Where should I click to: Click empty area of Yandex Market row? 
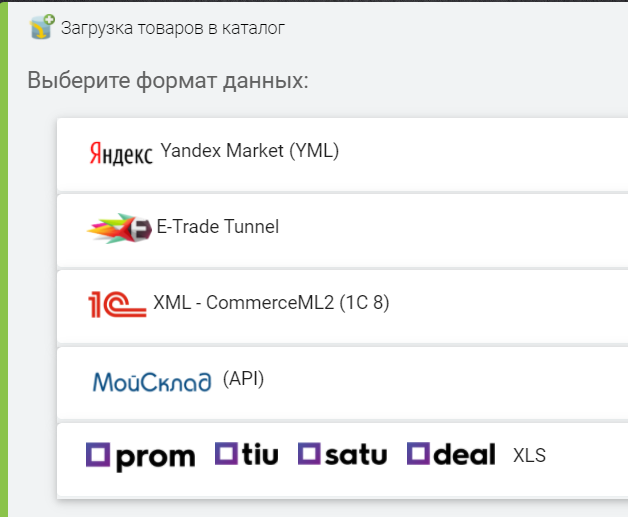[x=480, y=153]
